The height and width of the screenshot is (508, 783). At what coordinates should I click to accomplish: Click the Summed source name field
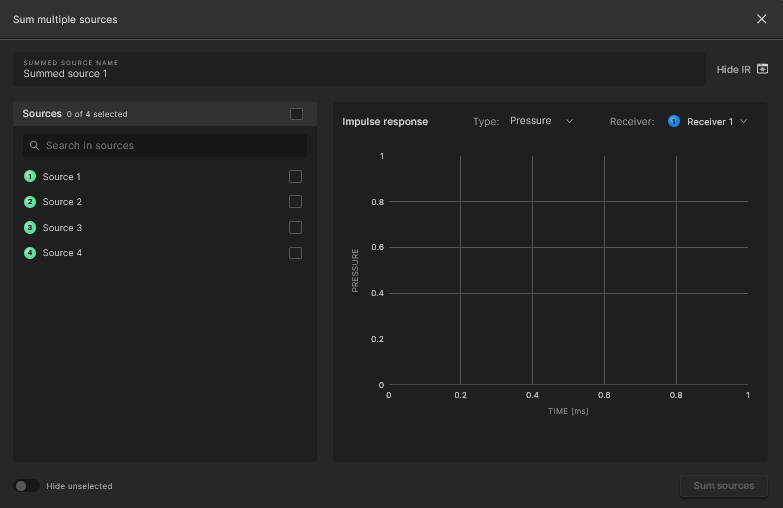(x=360, y=73)
